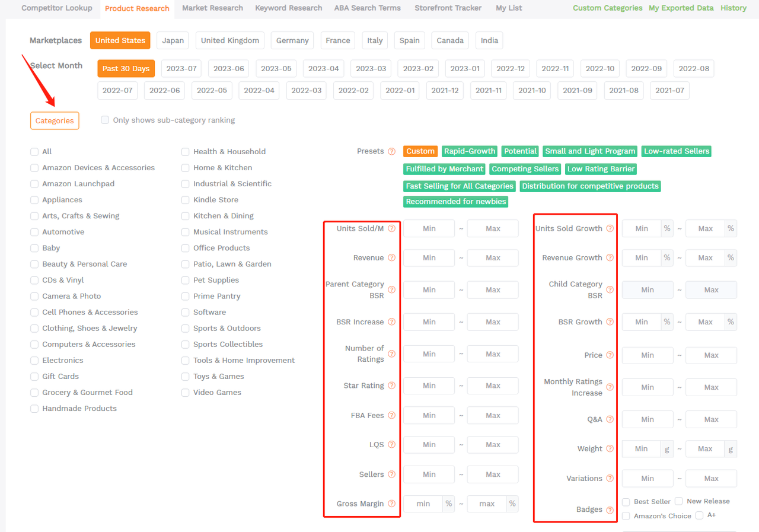Select the Past 30 Days period
The image size is (759, 532).
click(x=126, y=68)
